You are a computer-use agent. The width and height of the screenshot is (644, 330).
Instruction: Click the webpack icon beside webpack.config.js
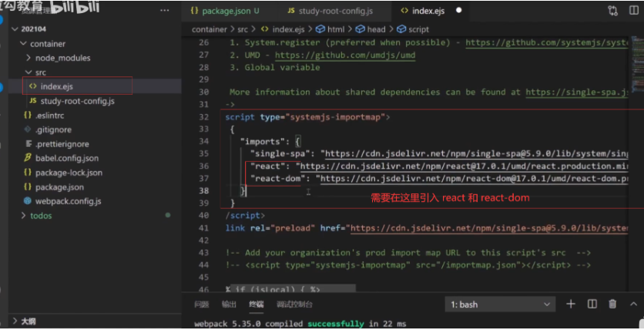[x=28, y=201]
